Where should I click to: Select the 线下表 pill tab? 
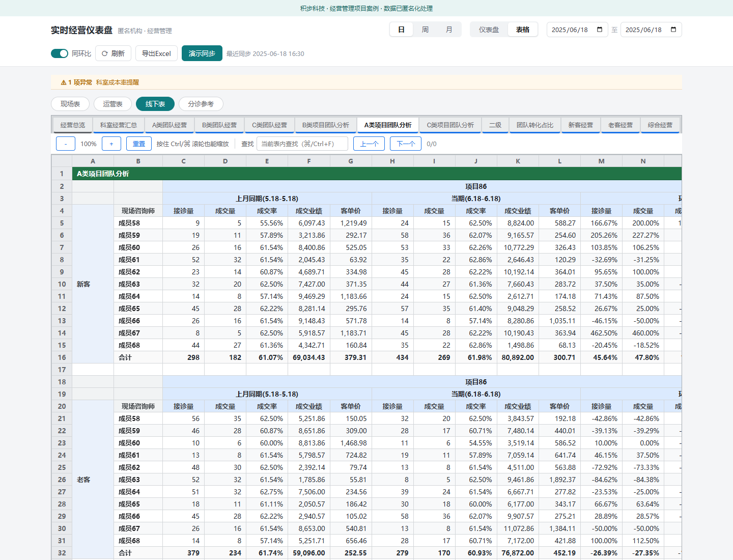[155, 104]
